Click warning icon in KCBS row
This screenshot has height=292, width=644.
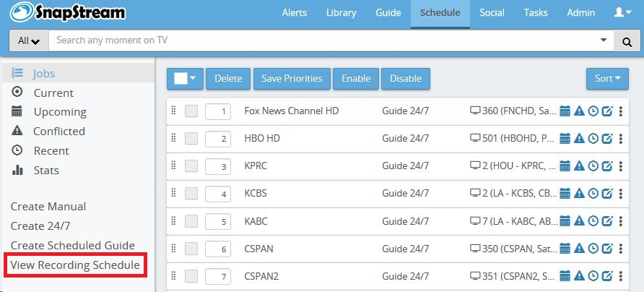579,194
